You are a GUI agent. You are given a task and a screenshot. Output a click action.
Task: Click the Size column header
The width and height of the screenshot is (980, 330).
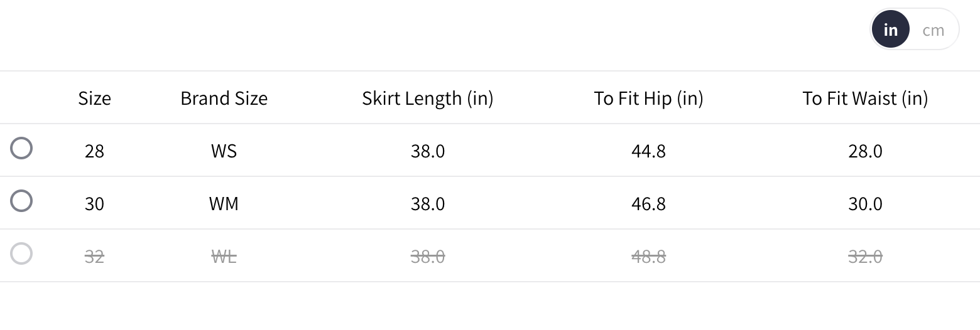[94, 98]
